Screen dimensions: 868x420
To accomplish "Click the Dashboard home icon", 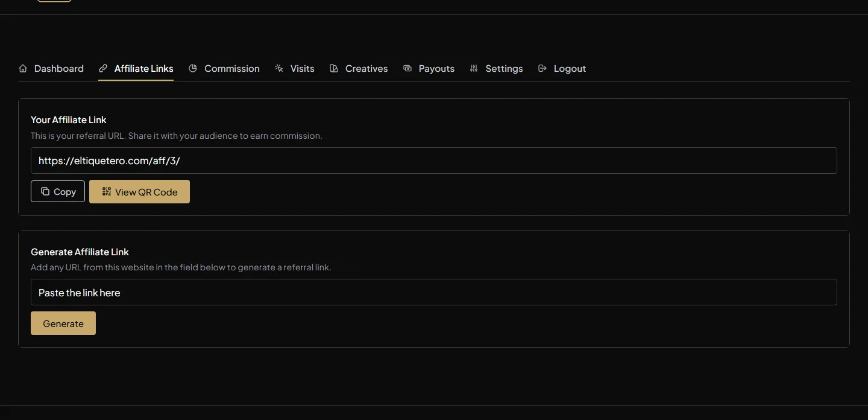I will pos(23,68).
